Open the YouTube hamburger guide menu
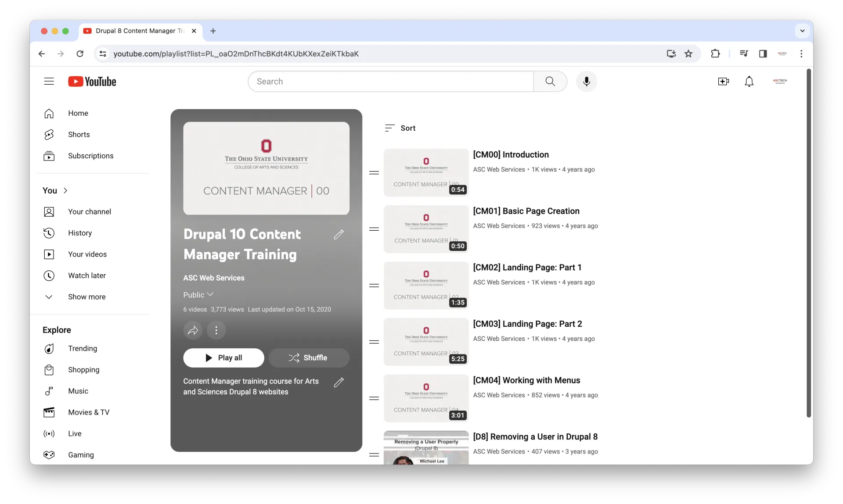The image size is (843, 504). click(x=49, y=82)
